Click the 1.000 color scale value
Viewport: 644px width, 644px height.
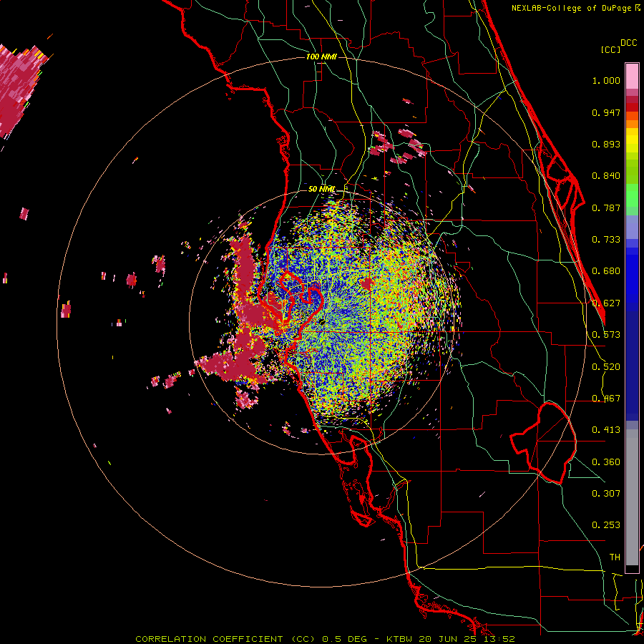(x=606, y=80)
